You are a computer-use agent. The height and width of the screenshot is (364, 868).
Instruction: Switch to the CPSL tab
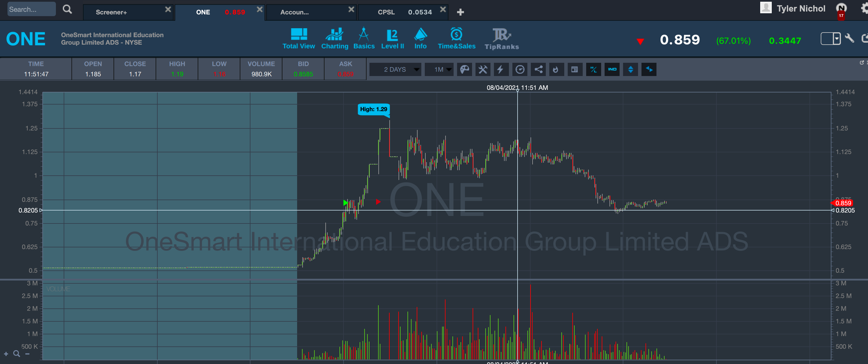coord(386,12)
